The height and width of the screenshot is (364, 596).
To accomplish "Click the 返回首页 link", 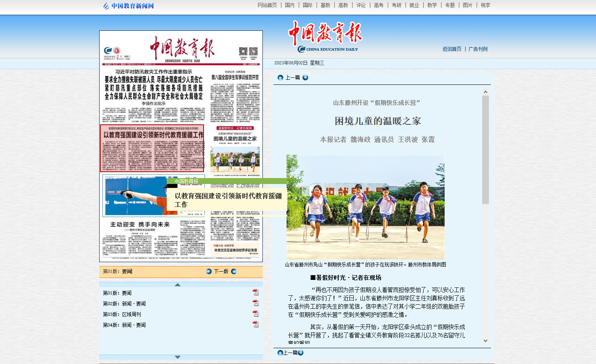I will pyautogui.click(x=452, y=49).
